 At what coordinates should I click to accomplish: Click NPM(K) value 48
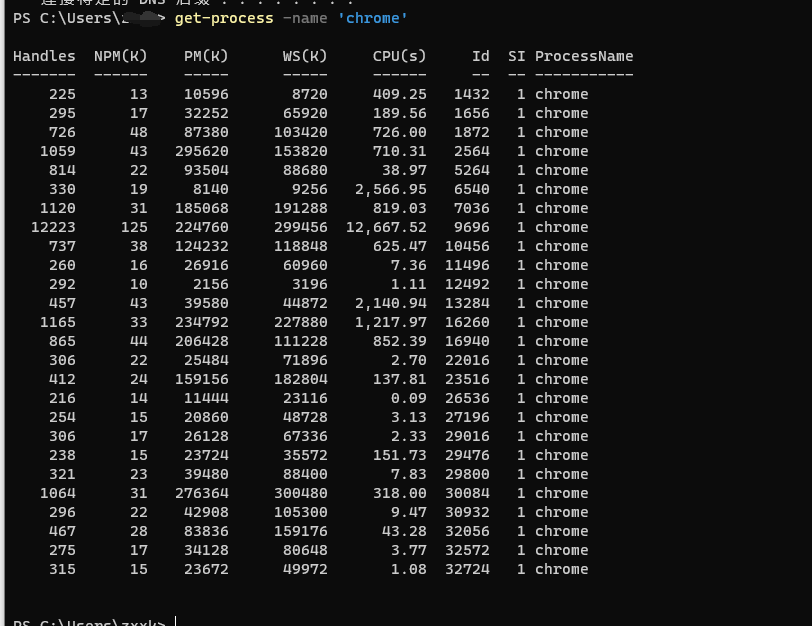click(x=138, y=132)
